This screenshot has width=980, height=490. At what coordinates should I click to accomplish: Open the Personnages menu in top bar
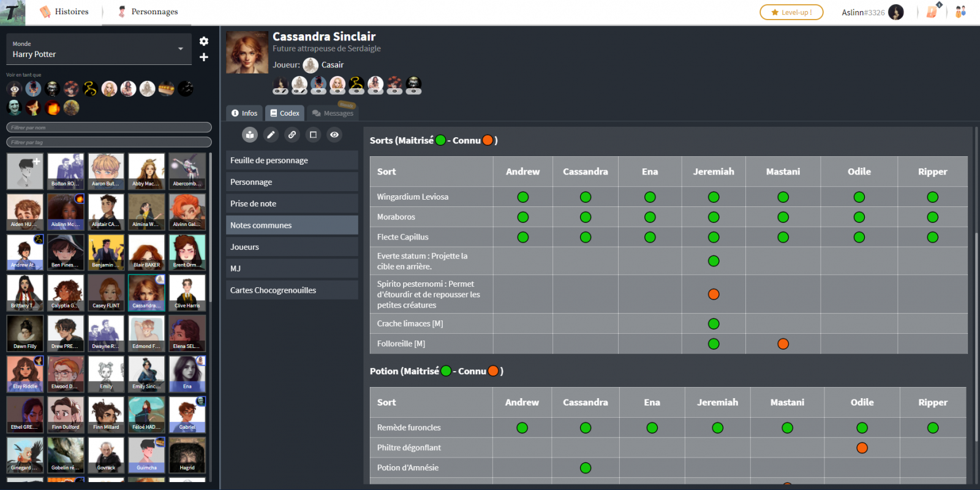point(148,12)
